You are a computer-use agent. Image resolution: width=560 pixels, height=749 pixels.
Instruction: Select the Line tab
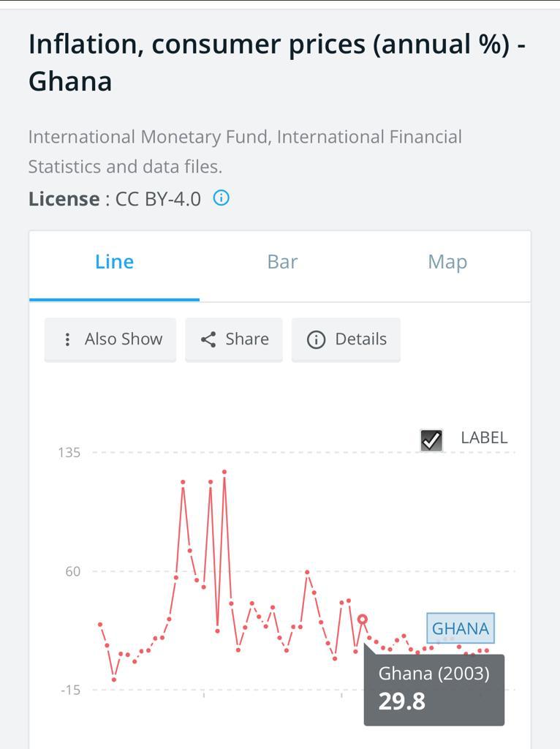coord(114,262)
